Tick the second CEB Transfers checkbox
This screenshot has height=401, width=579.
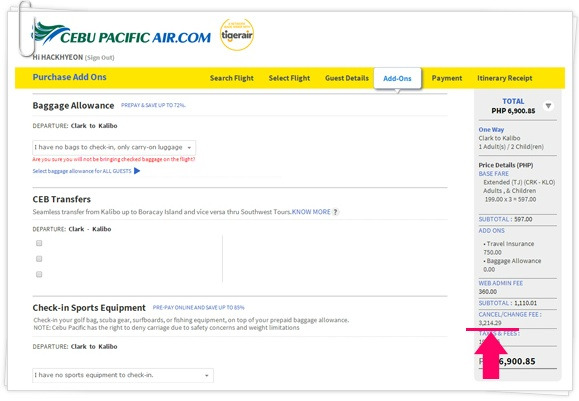[x=39, y=258]
